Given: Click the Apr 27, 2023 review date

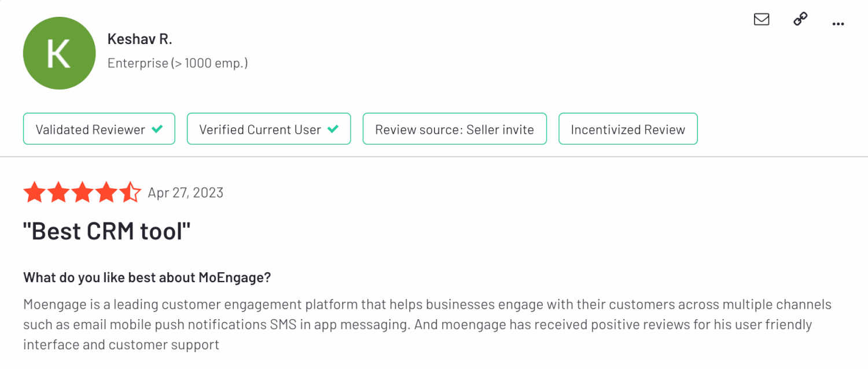Looking at the screenshot, I should pos(186,193).
